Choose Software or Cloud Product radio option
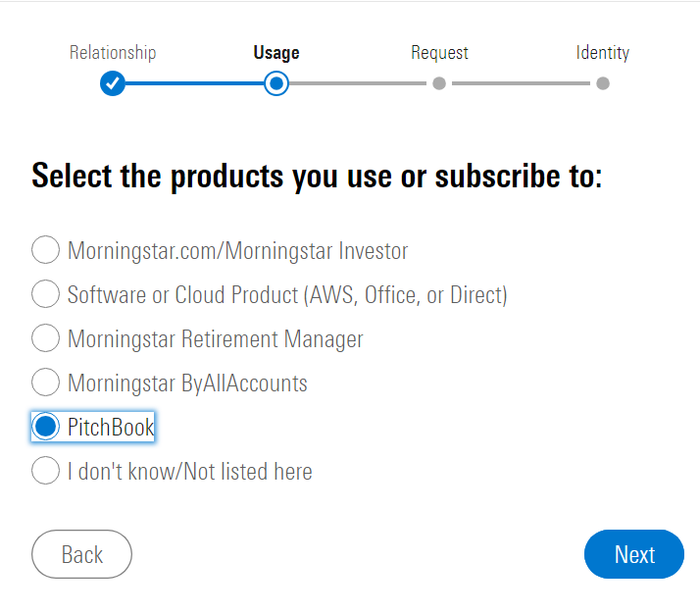Image resolution: width=700 pixels, height=613 pixels. pyautogui.click(x=45, y=294)
